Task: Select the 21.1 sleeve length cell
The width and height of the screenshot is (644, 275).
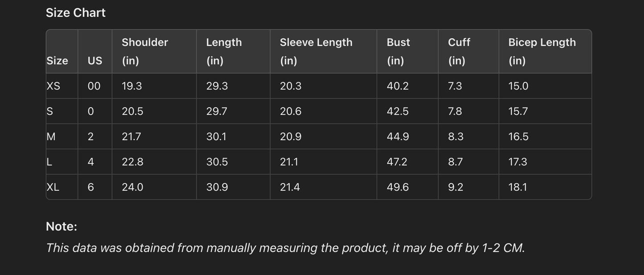Action: coord(289,162)
